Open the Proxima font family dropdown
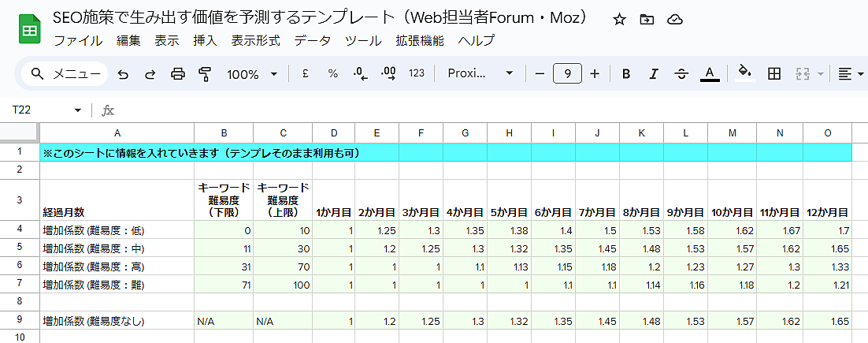Image resolution: width=868 pixels, height=343 pixels. (480, 73)
